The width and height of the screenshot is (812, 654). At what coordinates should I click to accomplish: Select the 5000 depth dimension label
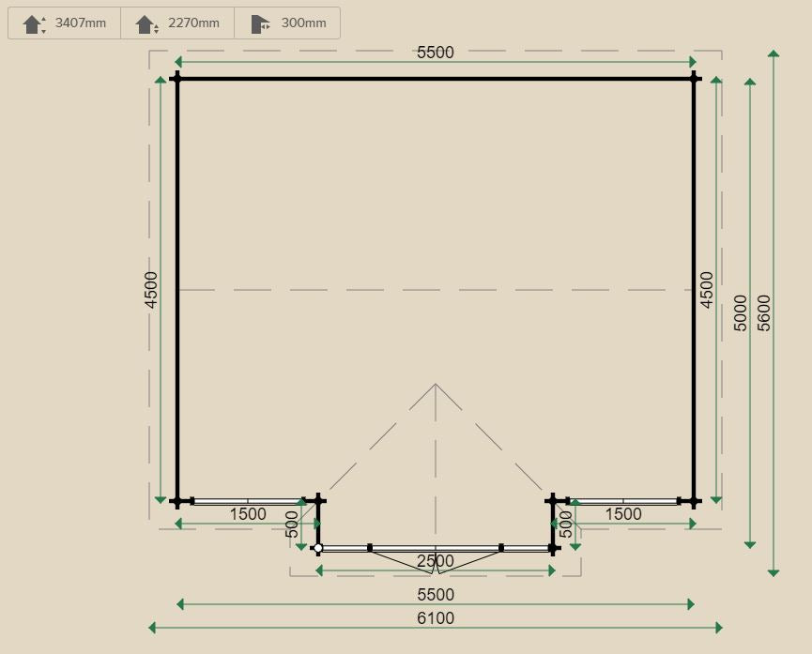[x=740, y=313]
